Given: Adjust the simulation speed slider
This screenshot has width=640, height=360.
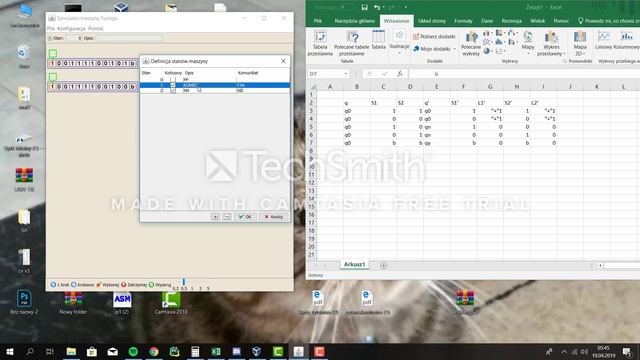Looking at the screenshot, I should 184,282.
